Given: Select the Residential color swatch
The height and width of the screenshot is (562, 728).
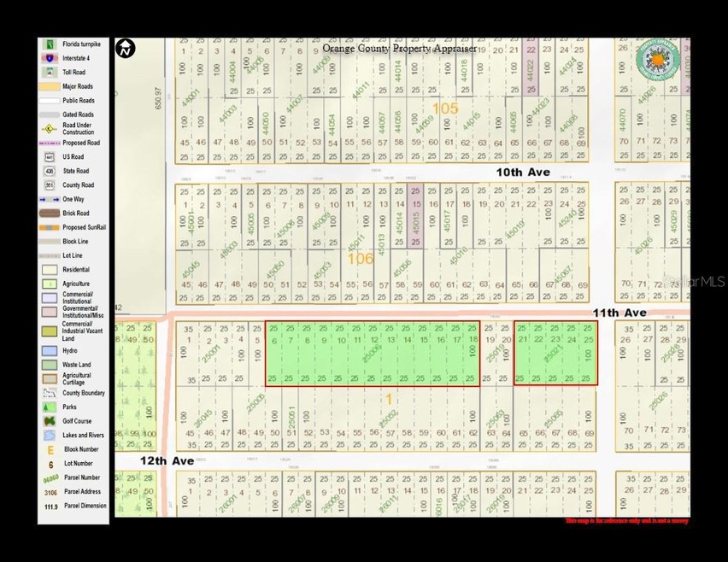Looking at the screenshot, I should pyautogui.click(x=50, y=270).
